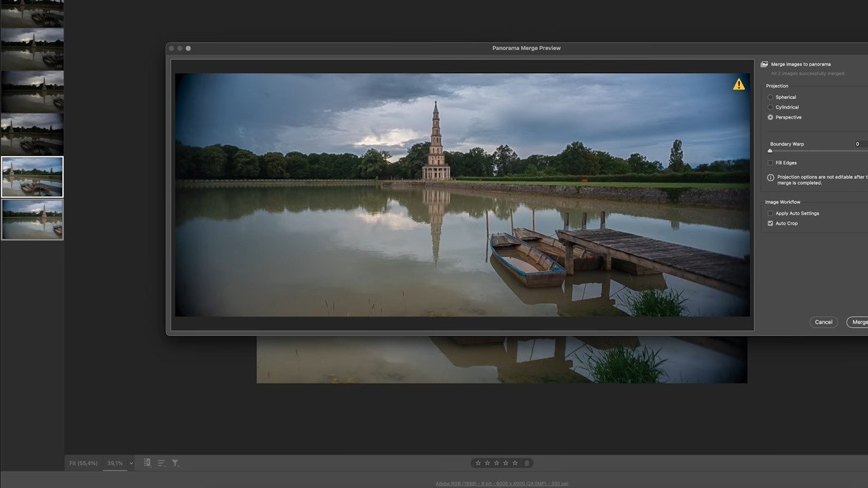Uncheck the Auto Crop option
Image resolution: width=868 pixels, height=488 pixels.
(770, 224)
